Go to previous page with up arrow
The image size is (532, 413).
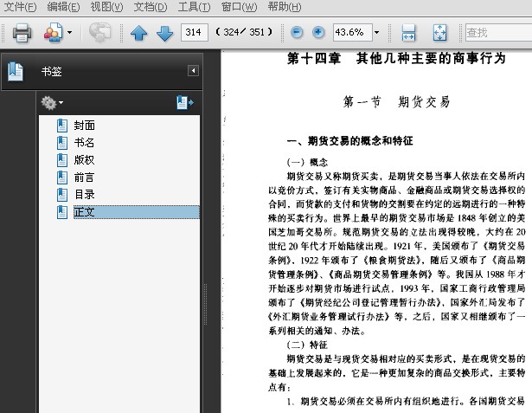point(138,33)
